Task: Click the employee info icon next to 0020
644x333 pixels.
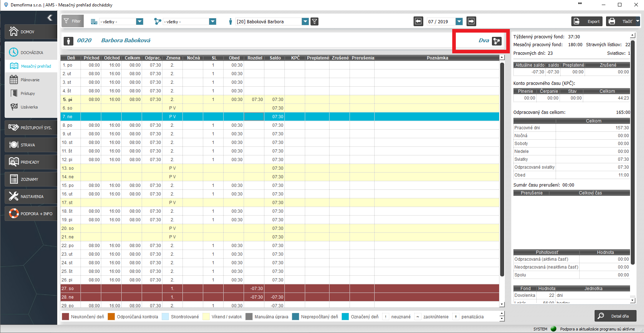Action: (69, 41)
